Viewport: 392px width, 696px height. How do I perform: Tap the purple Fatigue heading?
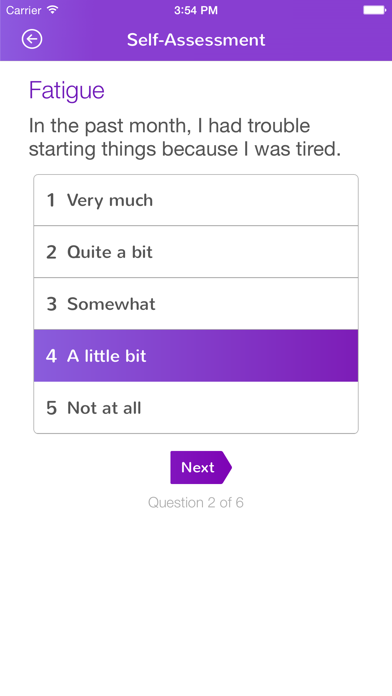coord(67,91)
